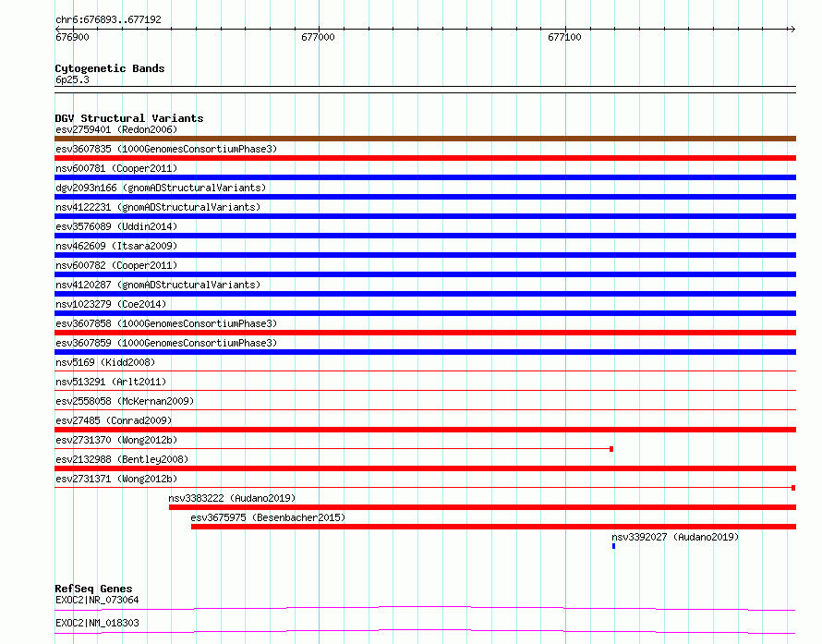Click esv2731371 (Wong2012b) label

116,479
